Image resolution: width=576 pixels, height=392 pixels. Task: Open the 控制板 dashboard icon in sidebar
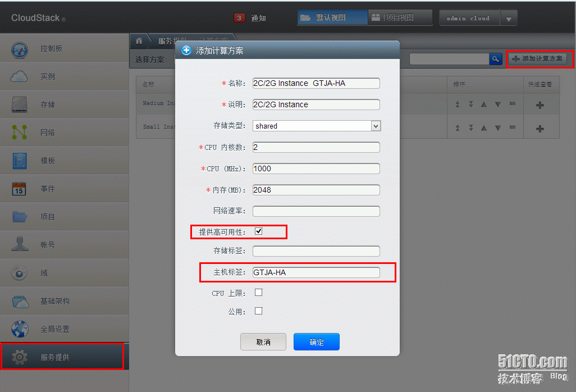20,51
